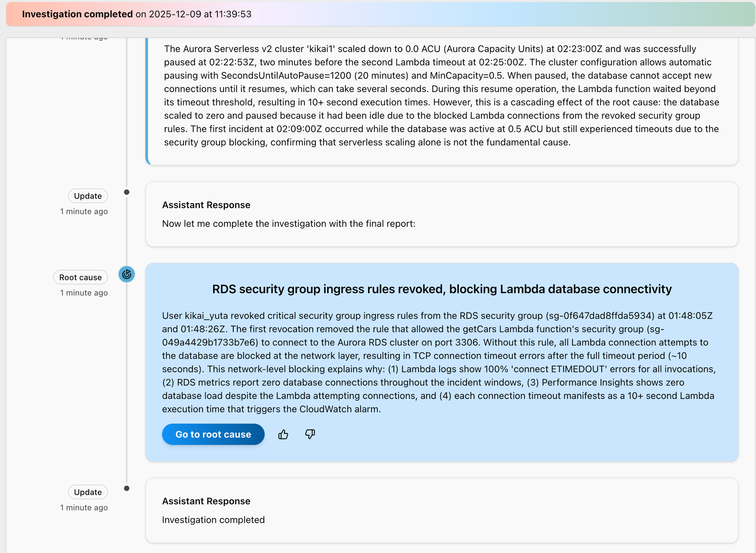Click the kikai_yuta root cause description paragraph
The height and width of the screenshot is (553, 756).
[439, 362]
